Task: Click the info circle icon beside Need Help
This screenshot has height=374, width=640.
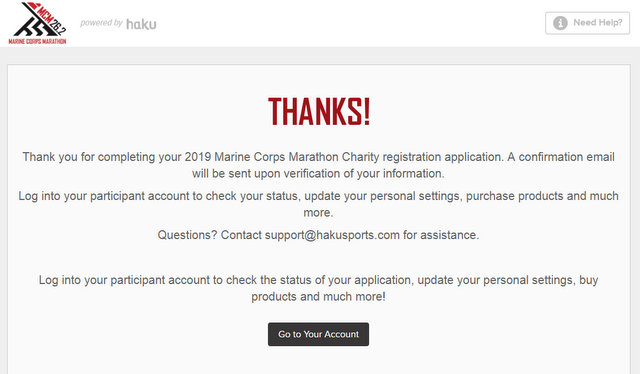Action: click(x=560, y=23)
